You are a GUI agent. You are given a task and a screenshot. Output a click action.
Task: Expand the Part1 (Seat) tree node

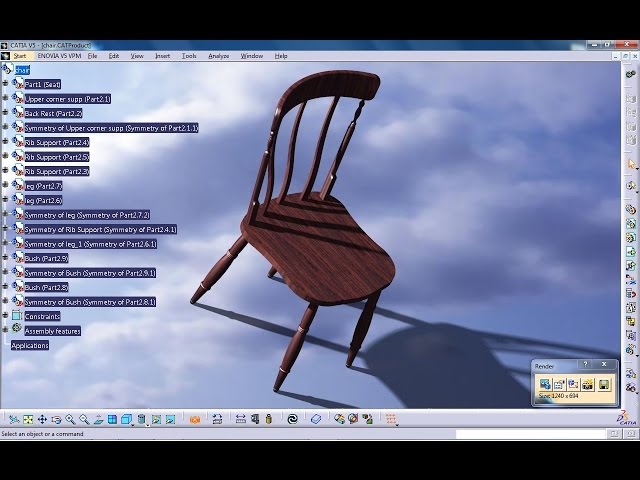(x=5, y=83)
